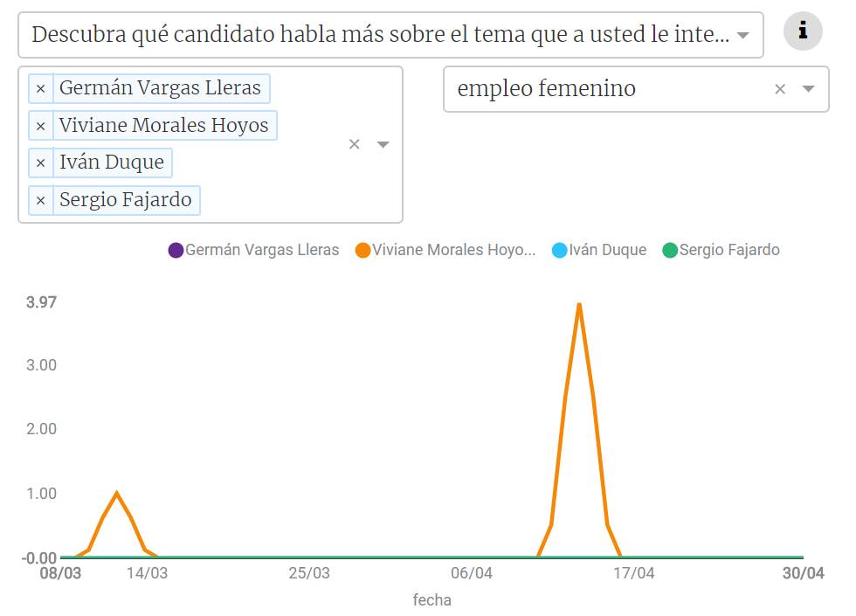Screen dimensions: 856x616
Task: Click the first orange peak at 1.00
Action: tap(116, 493)
